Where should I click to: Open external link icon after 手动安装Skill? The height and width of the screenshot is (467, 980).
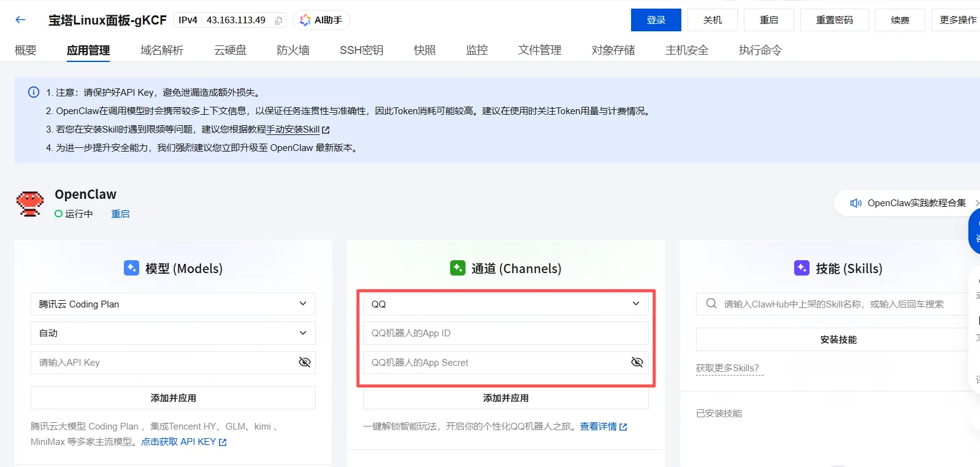326,130
